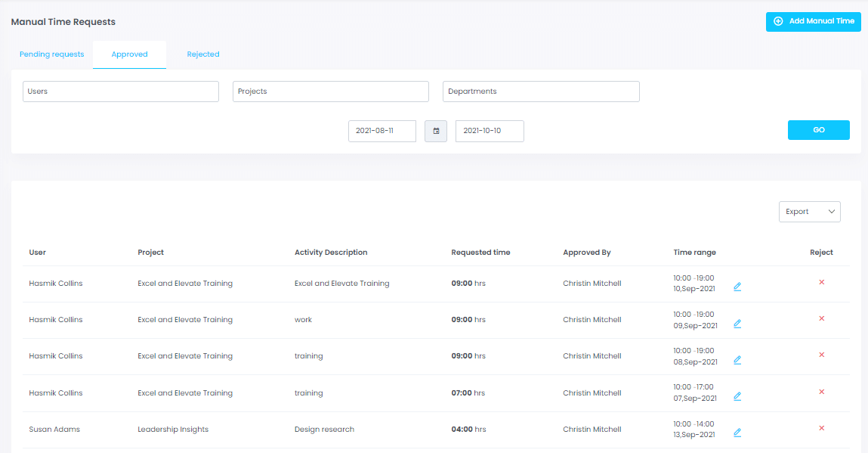868x453 pixels.
Task: Edit Susan Adams' 13,Sep-2021 time range
Action: click(x=737, y=433)
